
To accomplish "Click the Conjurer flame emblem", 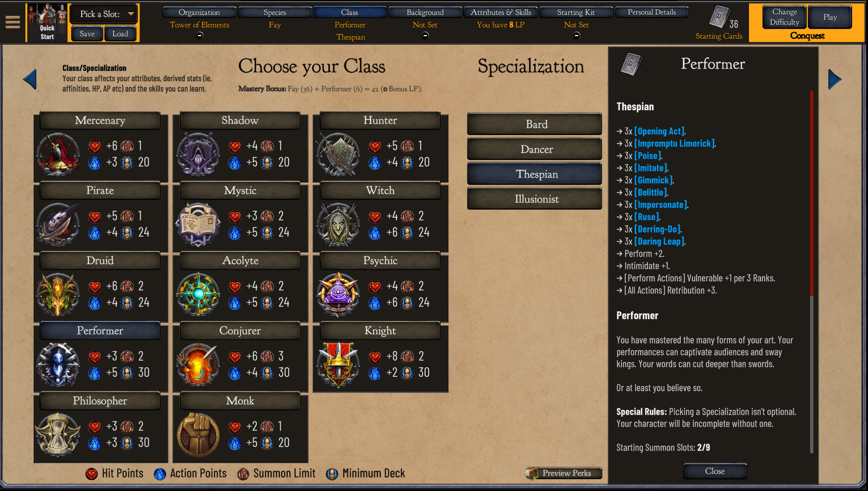I will (x=198, y=364).
